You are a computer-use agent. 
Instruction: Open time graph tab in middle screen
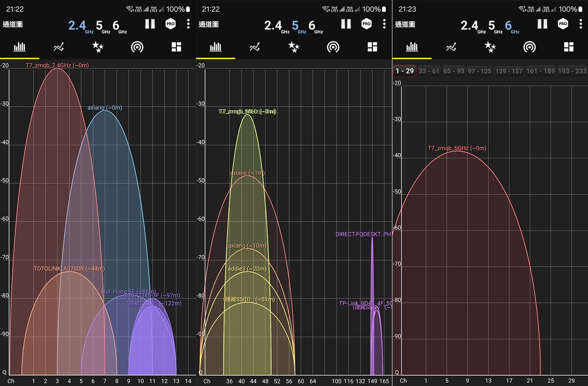[255, 47]
